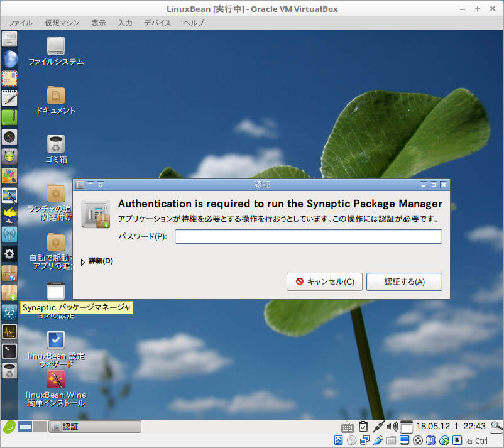Click the keyboard input tray icon

coord(348,427)
